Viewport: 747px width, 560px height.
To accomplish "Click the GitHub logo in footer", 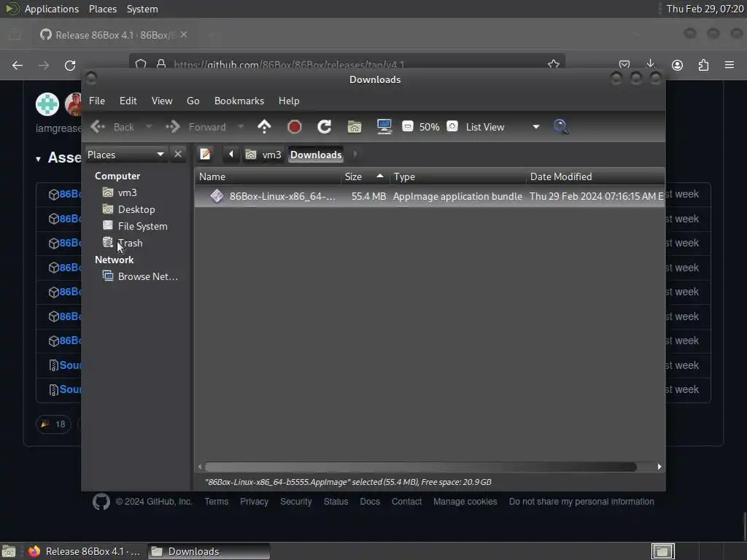I will 101,502.
